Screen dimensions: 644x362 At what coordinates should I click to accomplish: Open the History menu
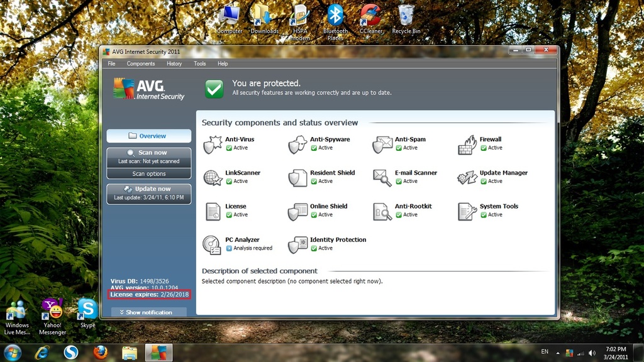[x=174, y=63]
